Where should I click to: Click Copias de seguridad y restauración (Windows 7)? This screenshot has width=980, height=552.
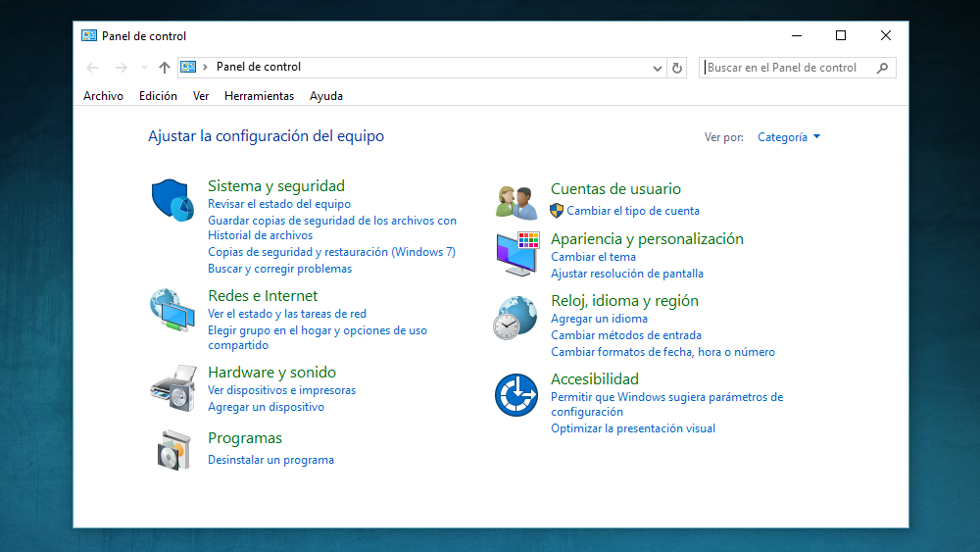click(x=332, y=252)
